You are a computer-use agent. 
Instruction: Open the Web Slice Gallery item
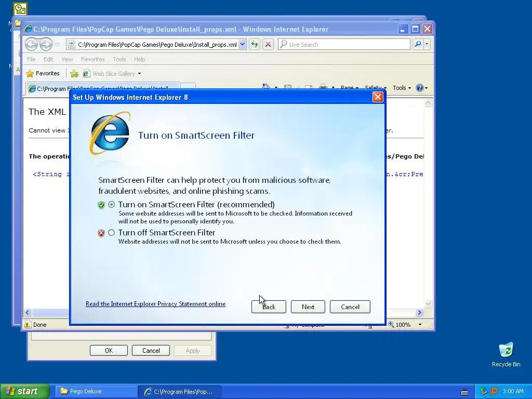click(x=110, y=74)
